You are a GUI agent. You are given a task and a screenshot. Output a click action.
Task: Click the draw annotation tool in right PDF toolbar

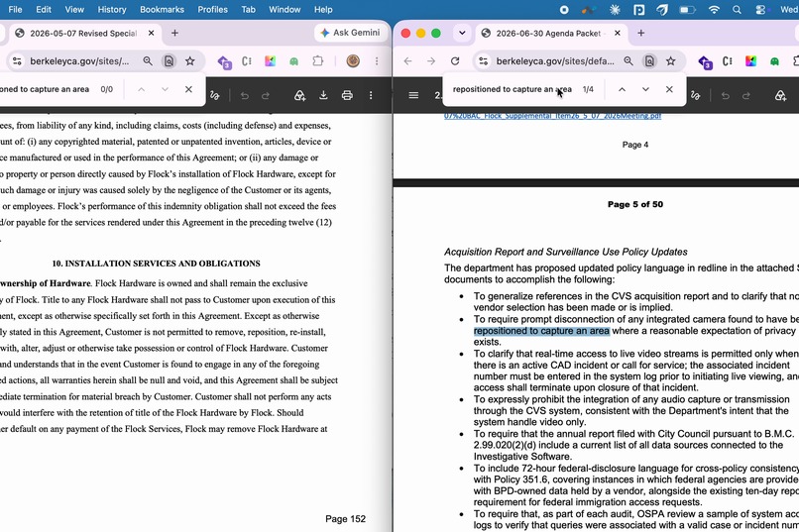[x=696, y=95]
